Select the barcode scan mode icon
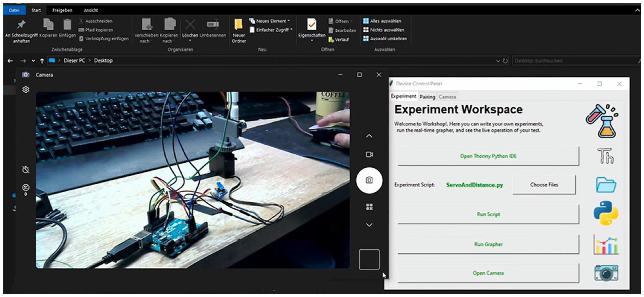 pos(369,207)
